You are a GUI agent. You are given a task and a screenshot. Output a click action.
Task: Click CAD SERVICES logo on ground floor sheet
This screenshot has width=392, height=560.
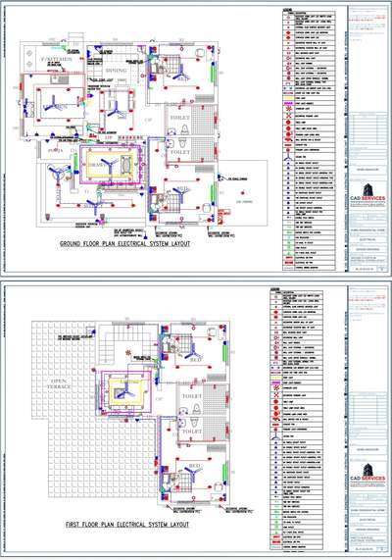367,193
